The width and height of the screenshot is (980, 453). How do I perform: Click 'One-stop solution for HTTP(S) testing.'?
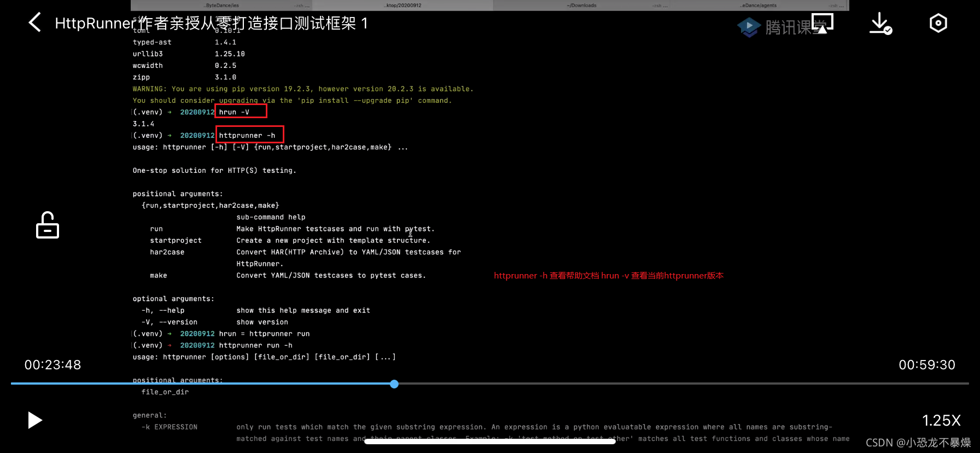pyautogui.click(x=214, y=171)
